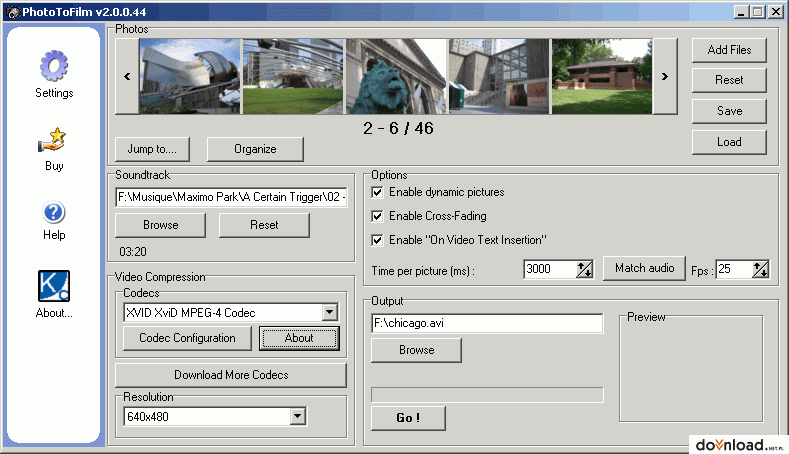
Task: Open Help via the question mark icon
Action: coord(54,212)
